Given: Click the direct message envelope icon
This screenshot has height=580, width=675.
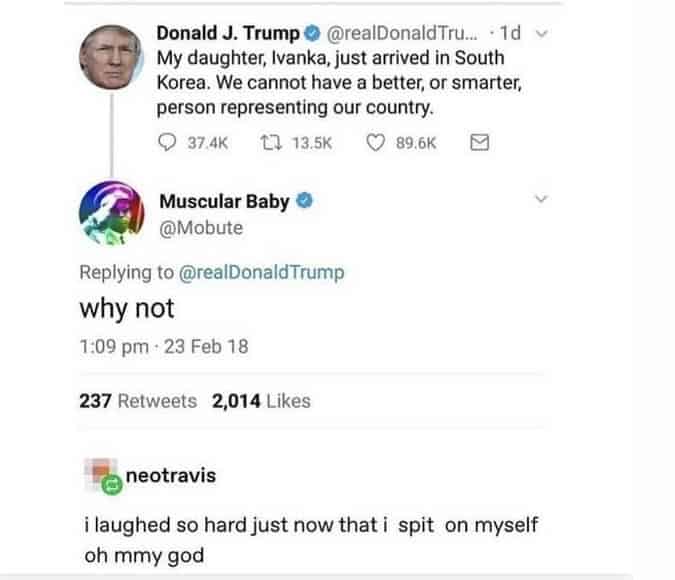Looking at the screenshot, I should (479, 143).
